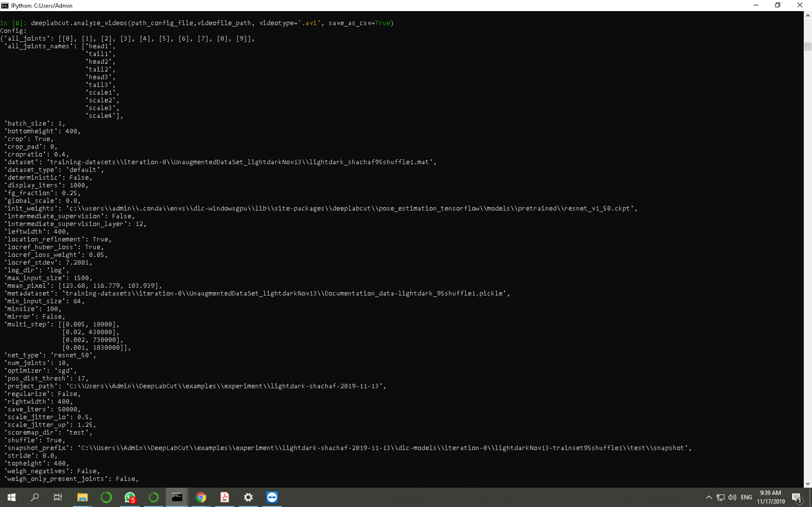This screenshot has width=812, height=507.
Task: Click the 'project_path' line
Action: click(195, 386)
